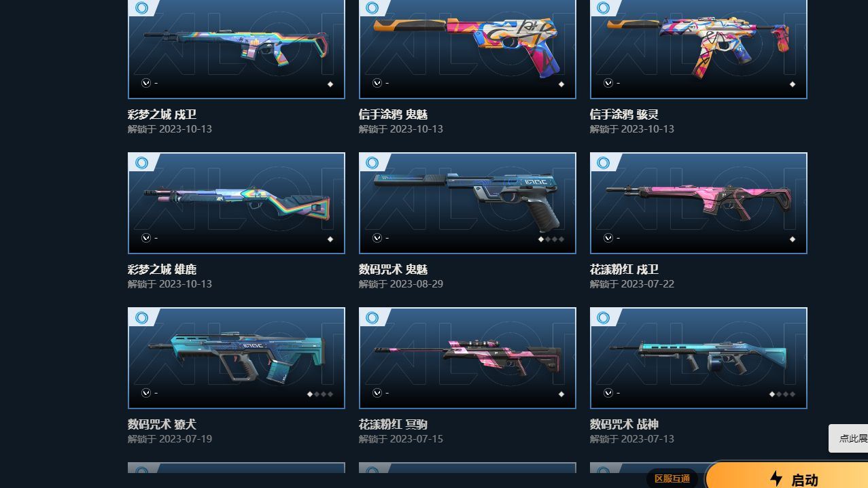Select the 数码咒术 獠犬 skin image

click(236, 358)
